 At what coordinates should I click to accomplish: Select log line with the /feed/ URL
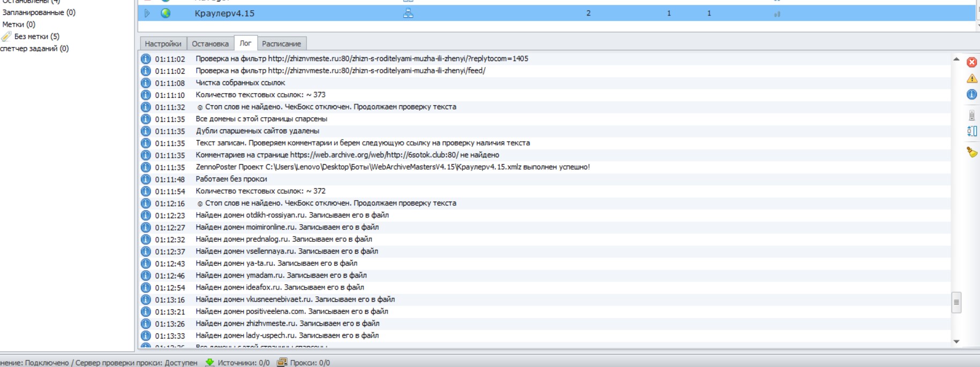[x=340, y=71]
